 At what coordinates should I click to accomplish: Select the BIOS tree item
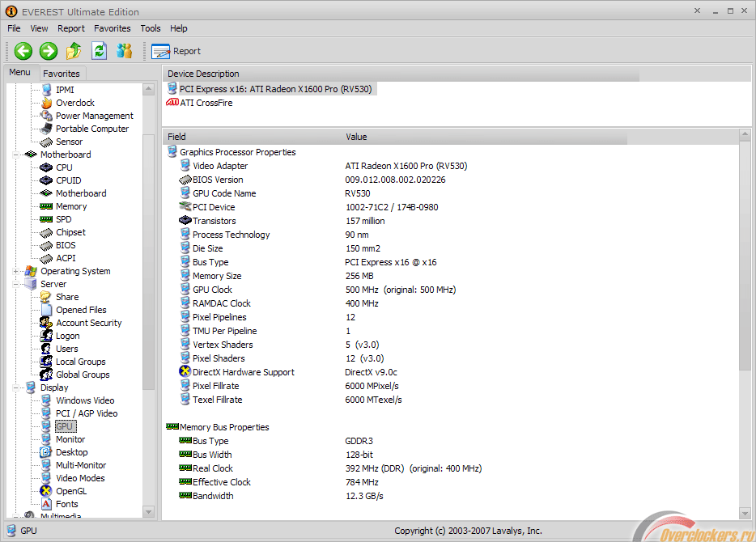(66, 246)
